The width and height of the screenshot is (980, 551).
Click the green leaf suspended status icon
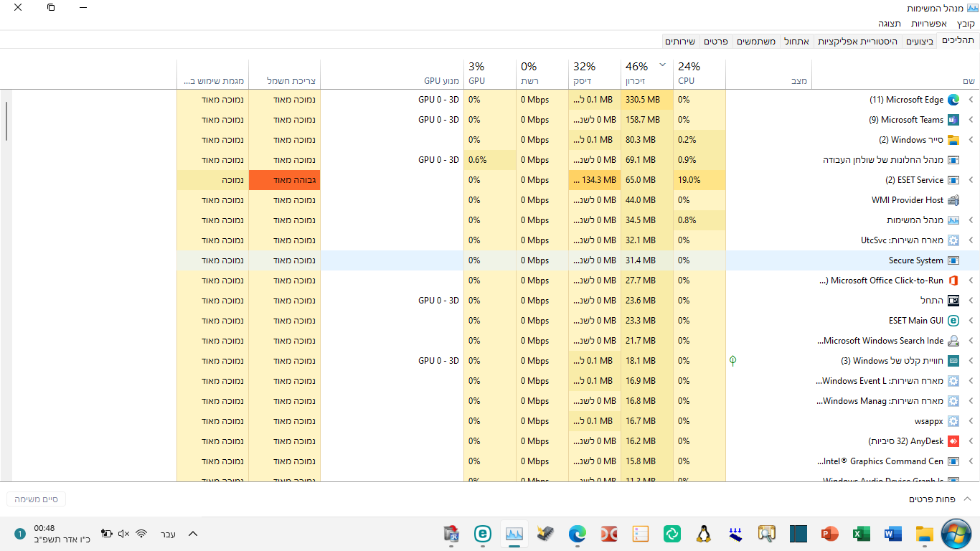point(732,361)
